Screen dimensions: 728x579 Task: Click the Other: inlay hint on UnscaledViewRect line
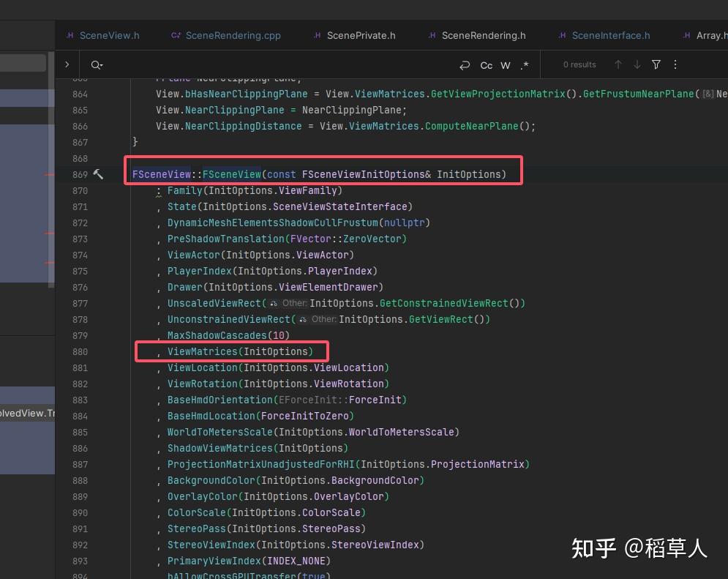(293, 303)
